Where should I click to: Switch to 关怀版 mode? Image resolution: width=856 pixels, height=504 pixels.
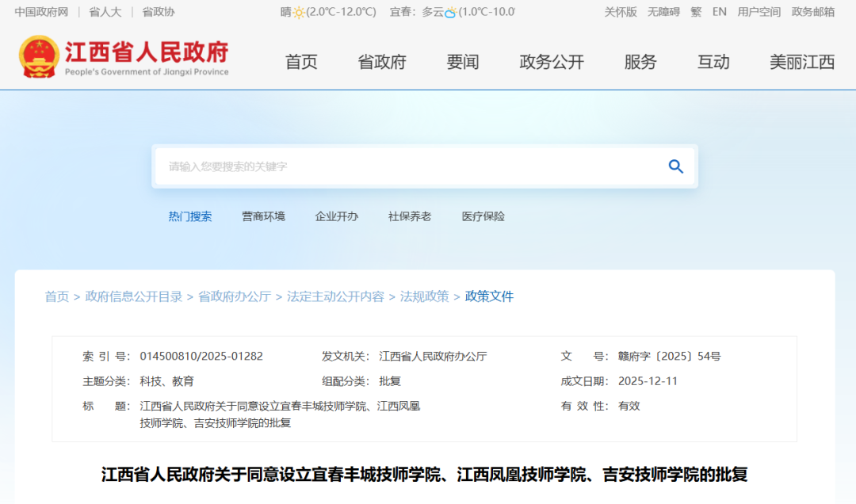tap(621, 12)
